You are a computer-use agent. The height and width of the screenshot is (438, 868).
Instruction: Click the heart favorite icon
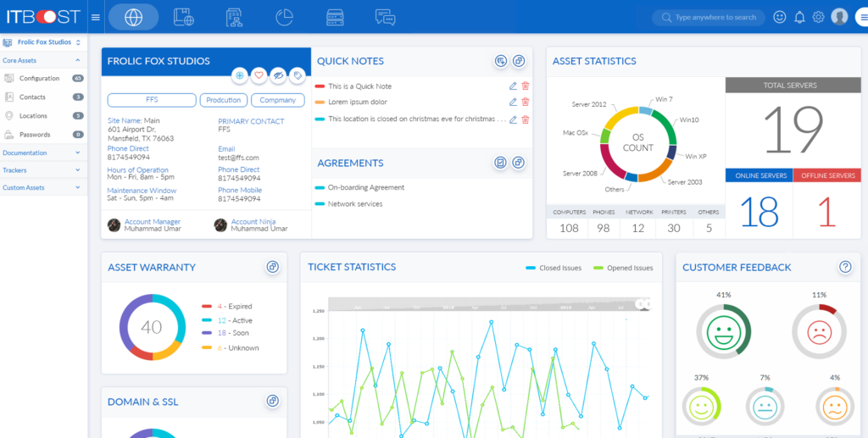pos(259,75)
